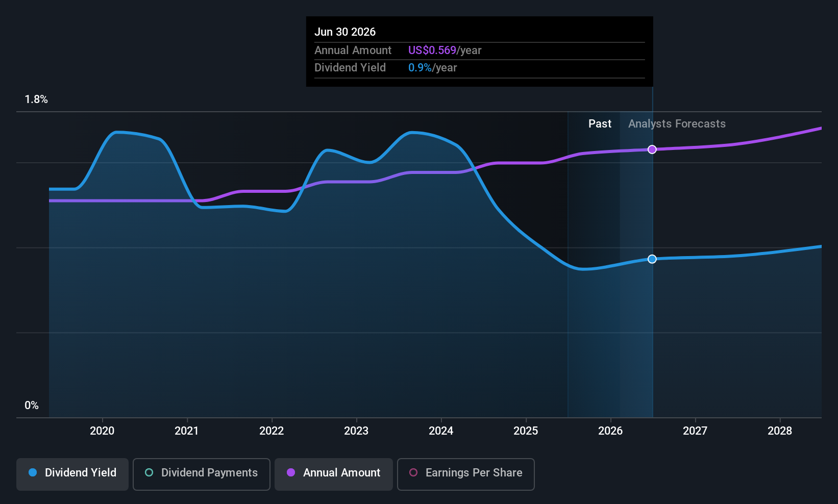838x504 pixels.
Task: Click the 0% y-axis label
Action: (x=32, y=406)
